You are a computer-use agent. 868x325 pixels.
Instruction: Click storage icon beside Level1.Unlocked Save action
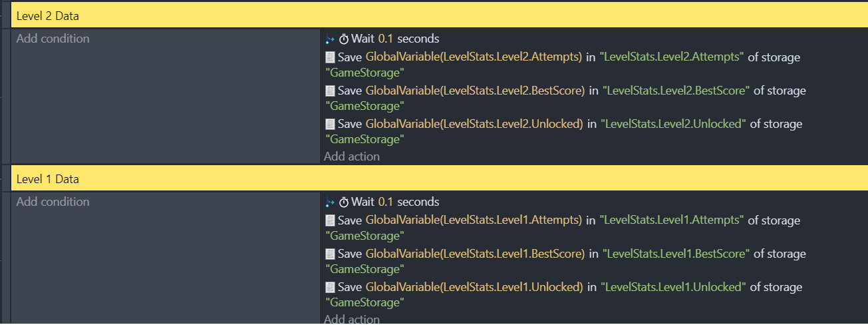[330, 287]
